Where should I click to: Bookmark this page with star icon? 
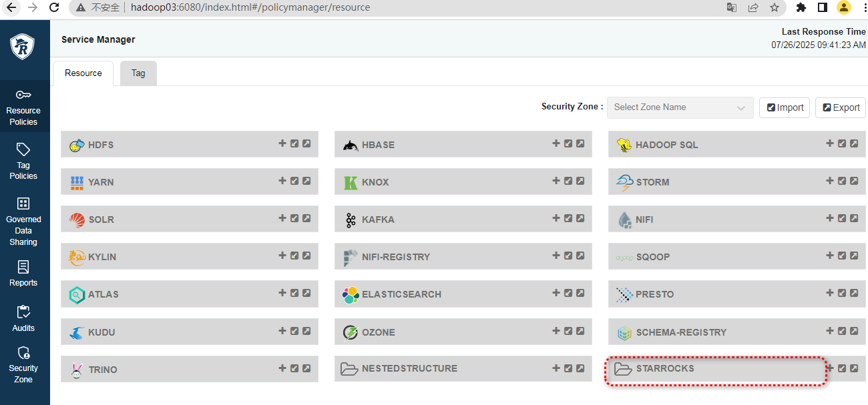775,8
